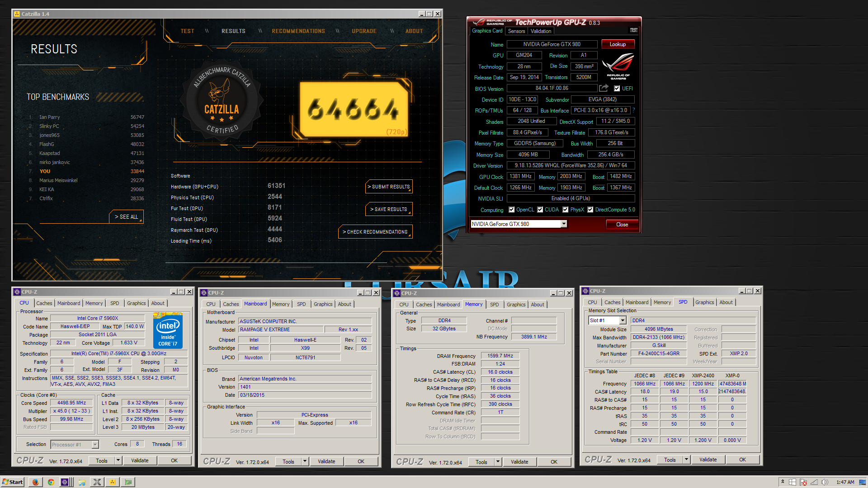
Task: Click See All under Top Benchmarks
Action: 127,217
